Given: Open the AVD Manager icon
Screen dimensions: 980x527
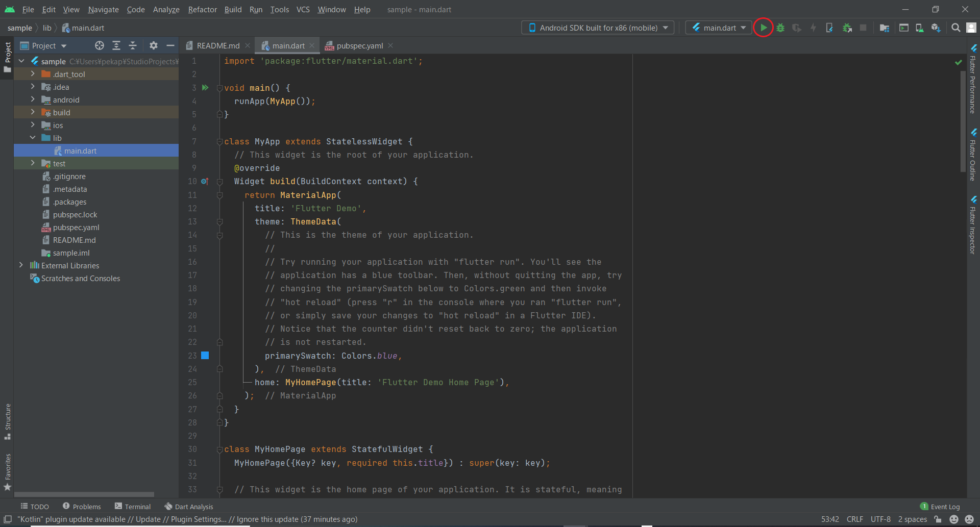Looking at the screenshot, I should [919, 28].
